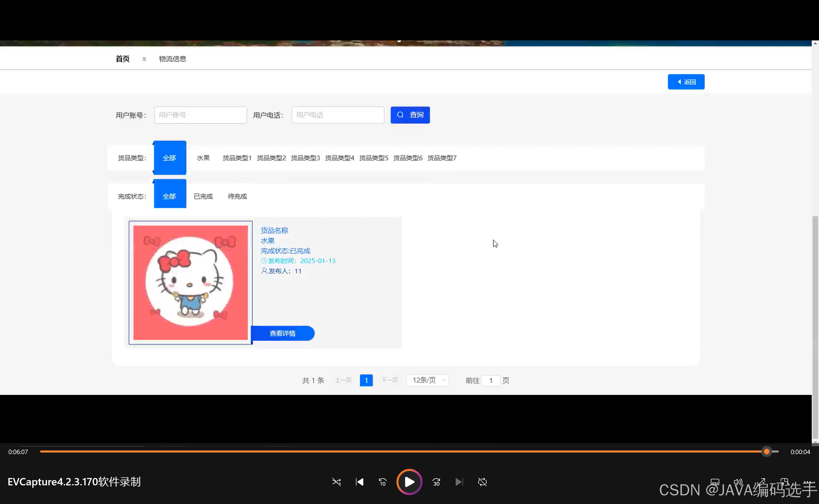The width and height of the screenshot is (819, 504).
Task: Go to 下一页 in pagination
Action: tap(390, 380)
